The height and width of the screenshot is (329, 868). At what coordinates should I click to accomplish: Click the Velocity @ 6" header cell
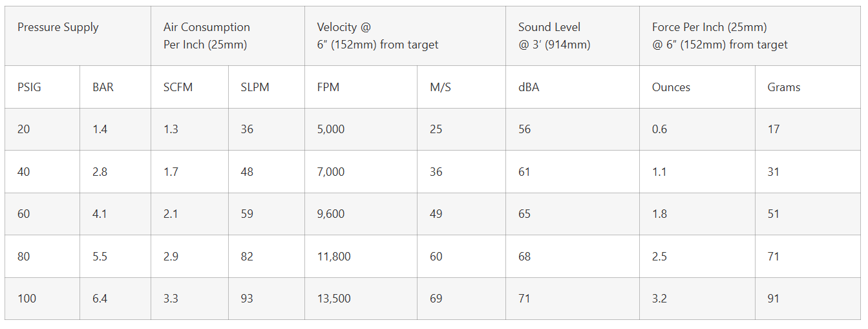click(377, 36)
